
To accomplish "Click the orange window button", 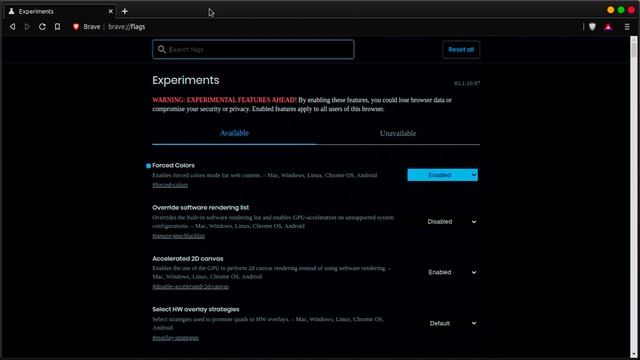I will (611, 10).
